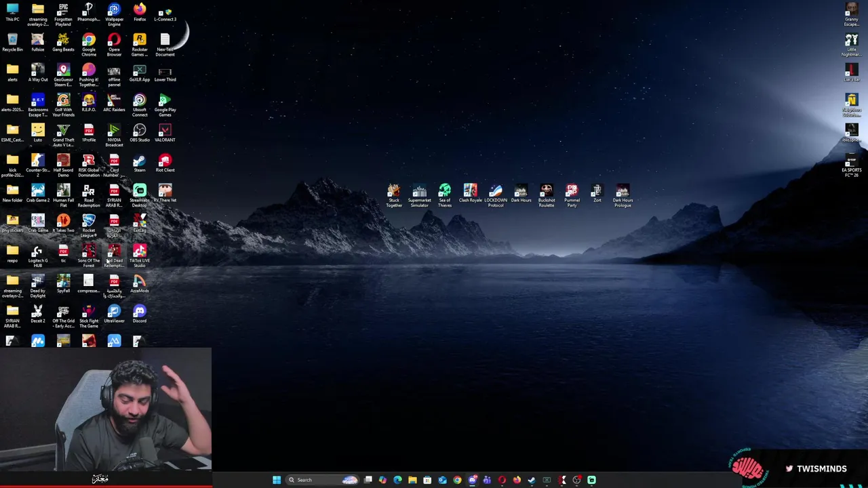Open the A Way Out shortcut
The height and width of the screenshot is (488, 868).
(38, 73)
